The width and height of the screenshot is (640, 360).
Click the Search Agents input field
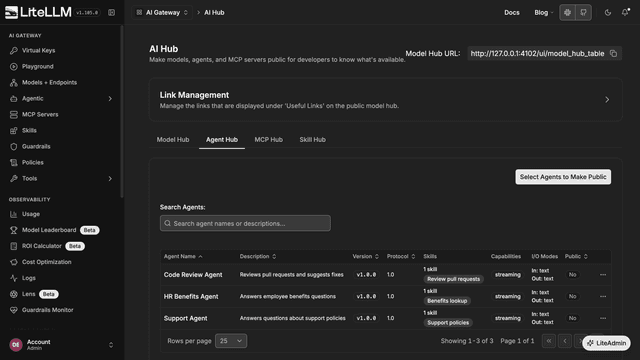point(245,223)
